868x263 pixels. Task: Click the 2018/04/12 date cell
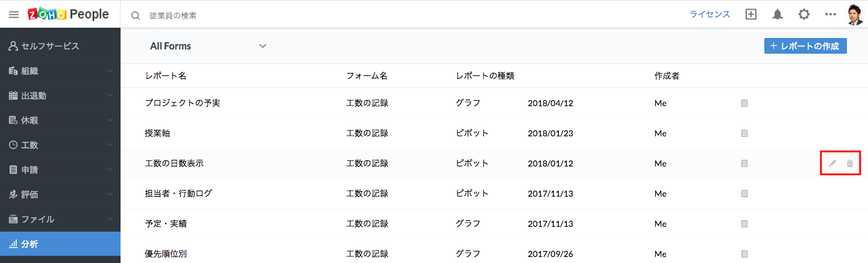tap(550, 103)
